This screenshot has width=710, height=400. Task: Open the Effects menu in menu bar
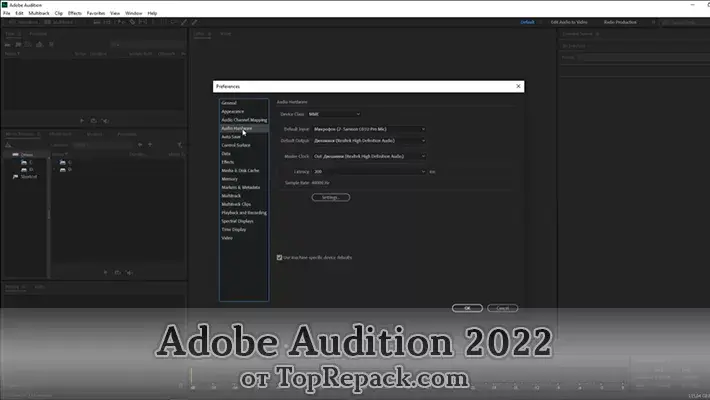[x=75, y=13]
